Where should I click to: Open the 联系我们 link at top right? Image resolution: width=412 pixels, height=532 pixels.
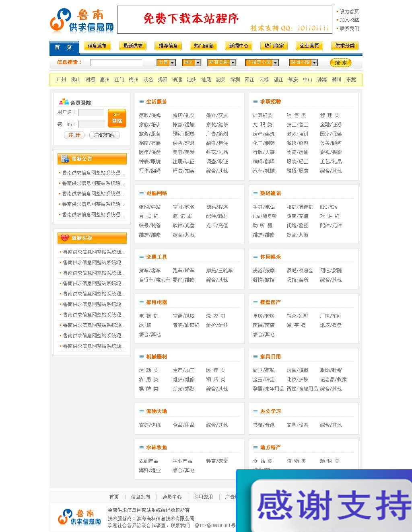(x=349, y=29)
